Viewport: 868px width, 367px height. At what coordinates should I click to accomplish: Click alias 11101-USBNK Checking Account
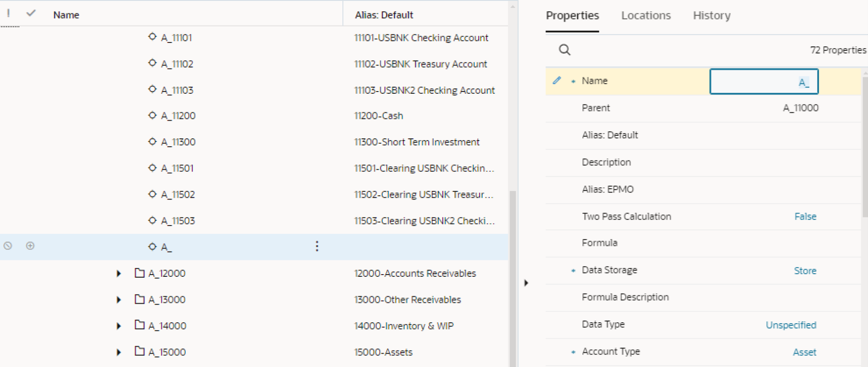tap(421, 38)
